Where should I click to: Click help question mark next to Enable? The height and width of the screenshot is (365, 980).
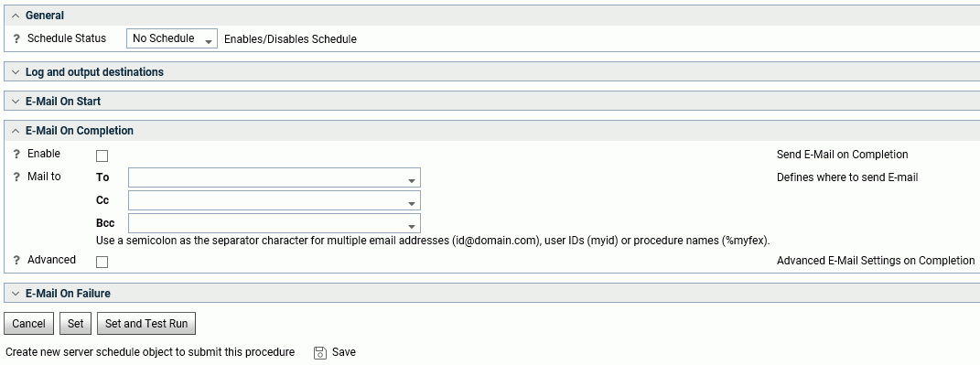point(16,155)
